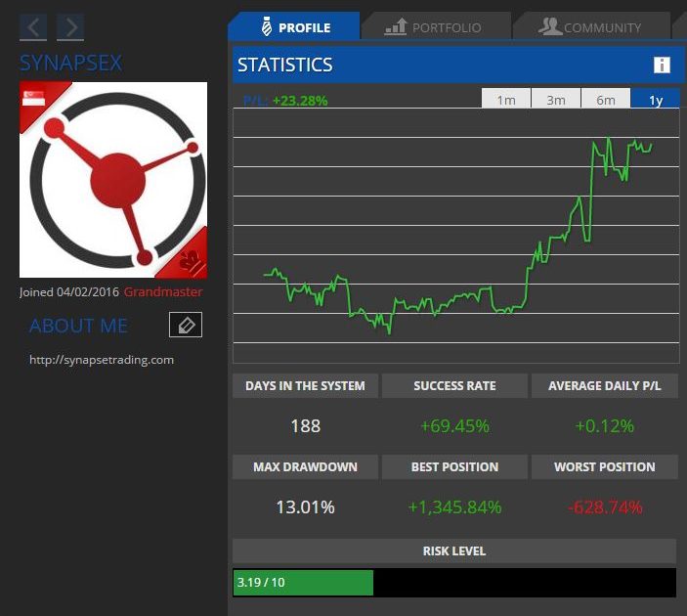Image resolution: width=687 pixels, height=616 pixels.
Task: Click the green risk level bar
Action: (x=303, y=583)
